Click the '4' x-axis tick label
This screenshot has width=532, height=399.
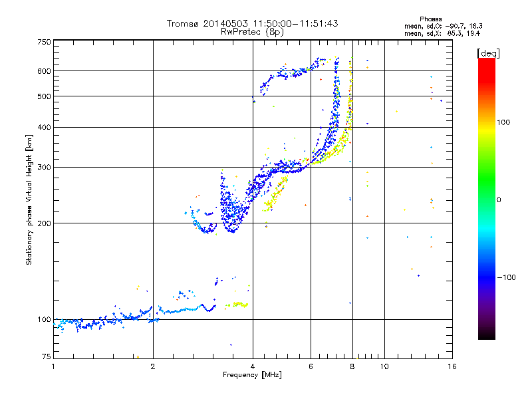coord(253,366)
